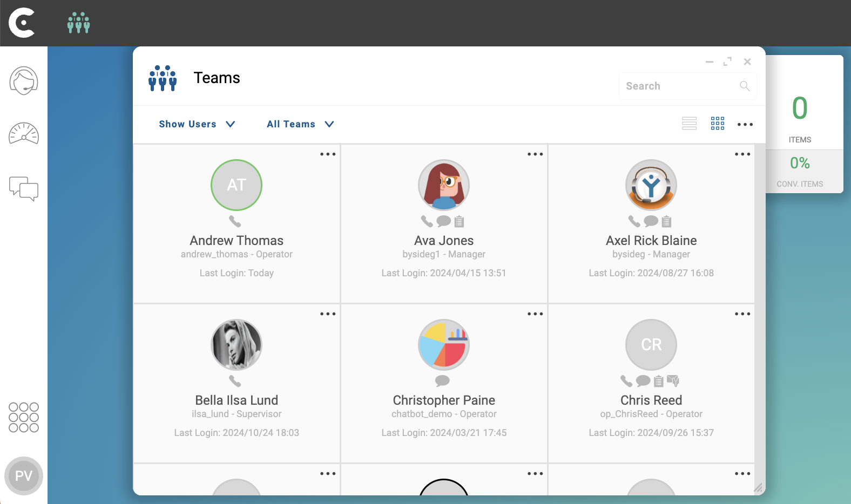Select Andrew Thomas AT avatar
The height and width of the screenshot is (504, 851).
pyautogui.click(x=237, y=185)
